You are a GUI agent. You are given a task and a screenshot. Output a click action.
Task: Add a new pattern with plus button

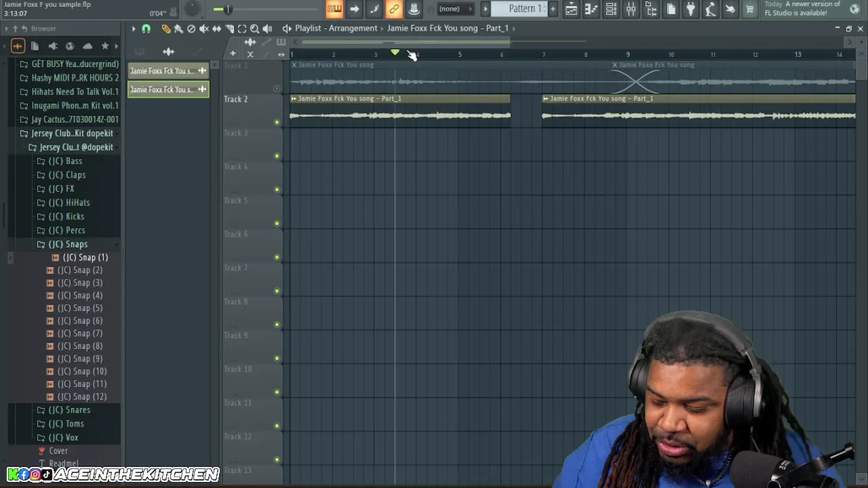pyautogui.click(x=553, y=9)
